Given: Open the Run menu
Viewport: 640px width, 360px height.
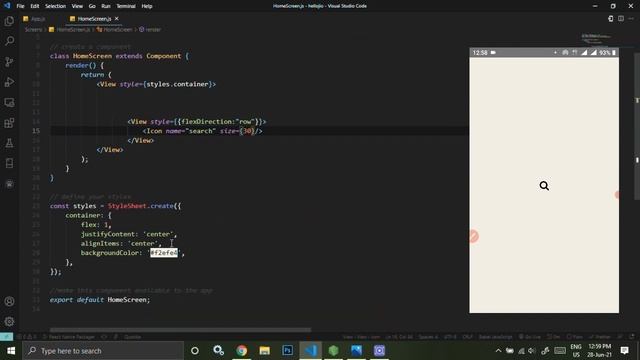Looking at the screenshot, I should [106, 6].
